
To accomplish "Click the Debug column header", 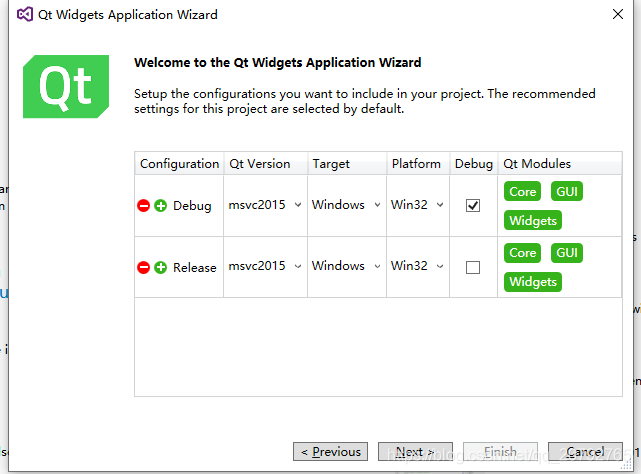I will tap(473, 164).
